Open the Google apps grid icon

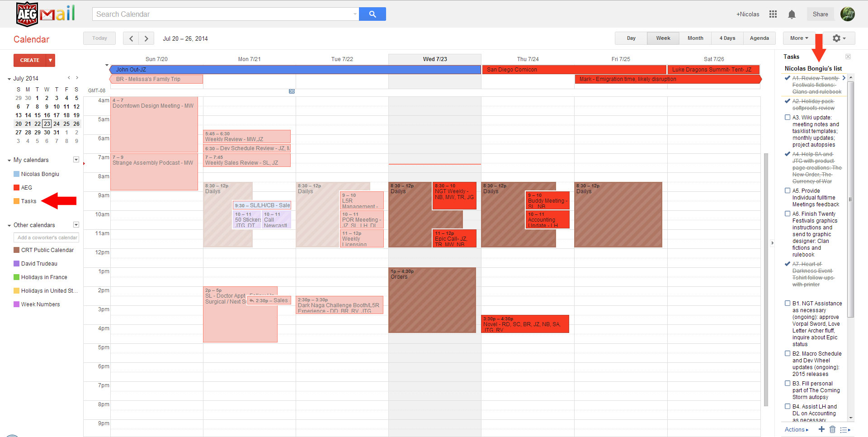[773, 14]
